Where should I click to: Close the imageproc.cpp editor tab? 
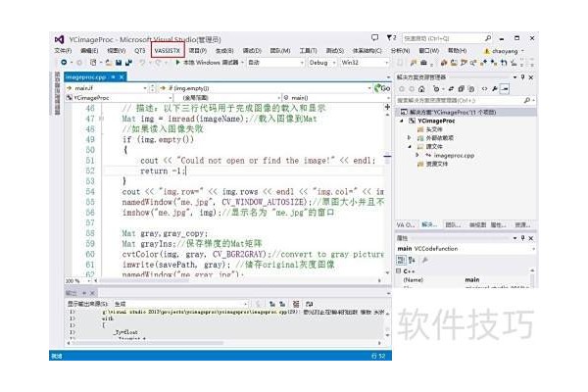(122, 76)
